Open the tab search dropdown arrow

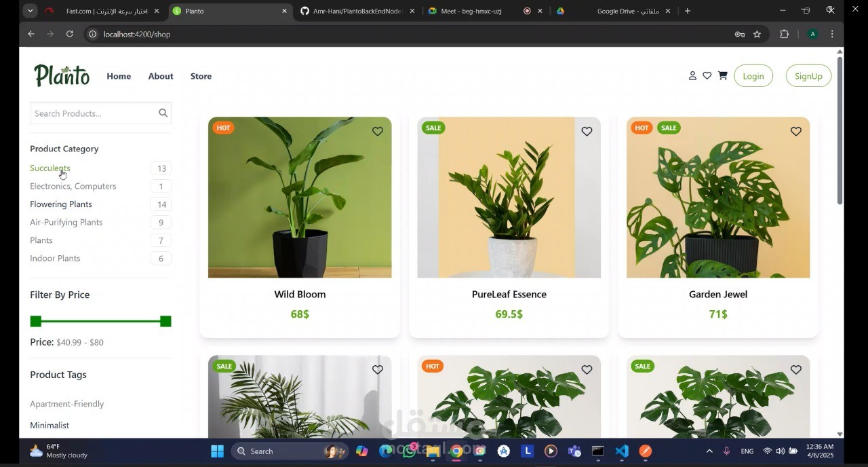pos(30,11)
